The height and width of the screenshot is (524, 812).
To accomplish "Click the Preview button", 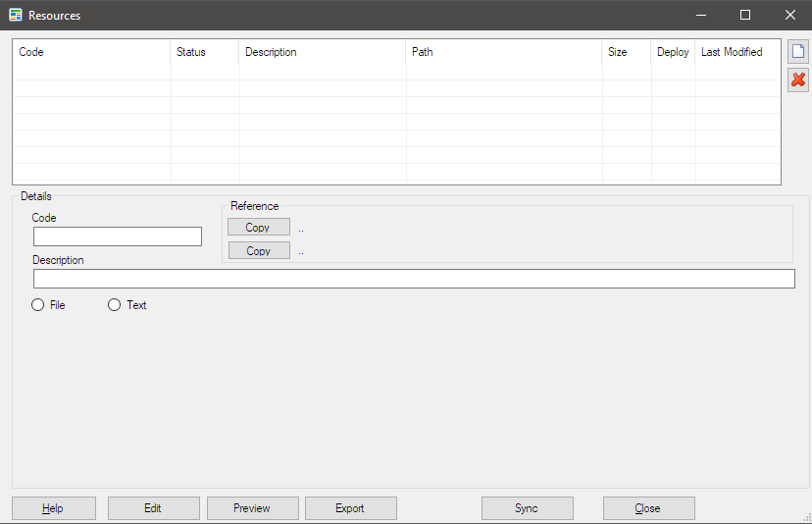I will pyautogui.click(x=253, y=508).
